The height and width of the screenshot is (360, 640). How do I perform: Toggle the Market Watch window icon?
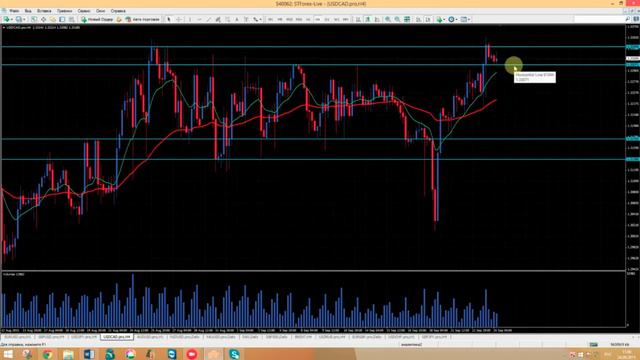pos(34,19)
